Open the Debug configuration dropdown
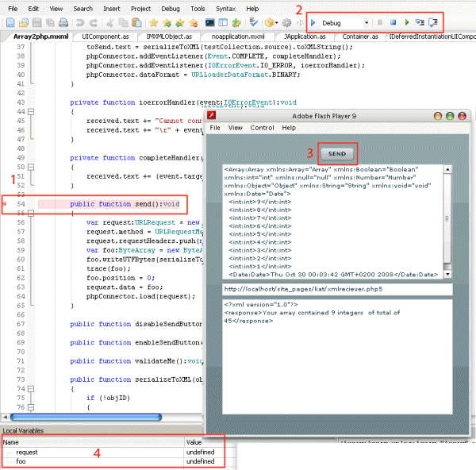 tap(367, 23)
